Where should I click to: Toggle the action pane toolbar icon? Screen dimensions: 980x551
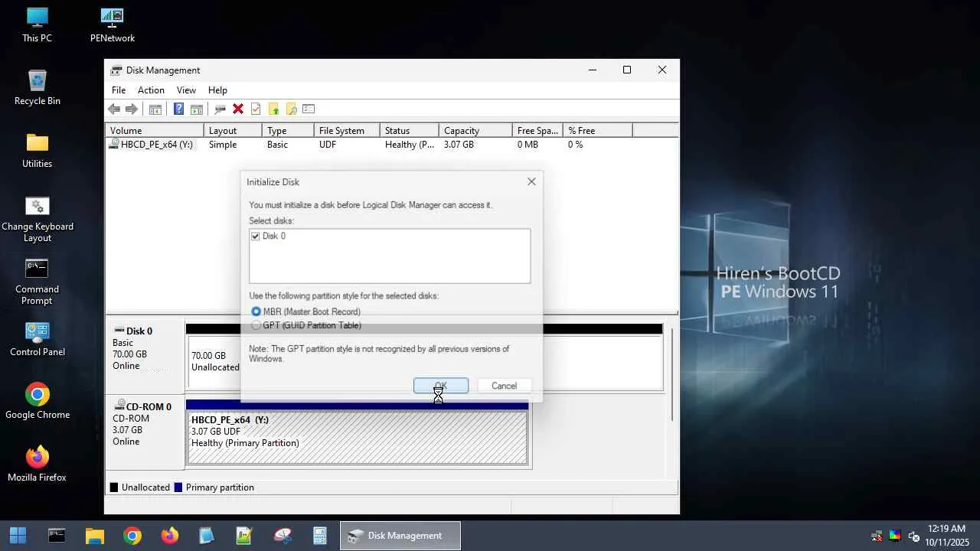point(197,109)
